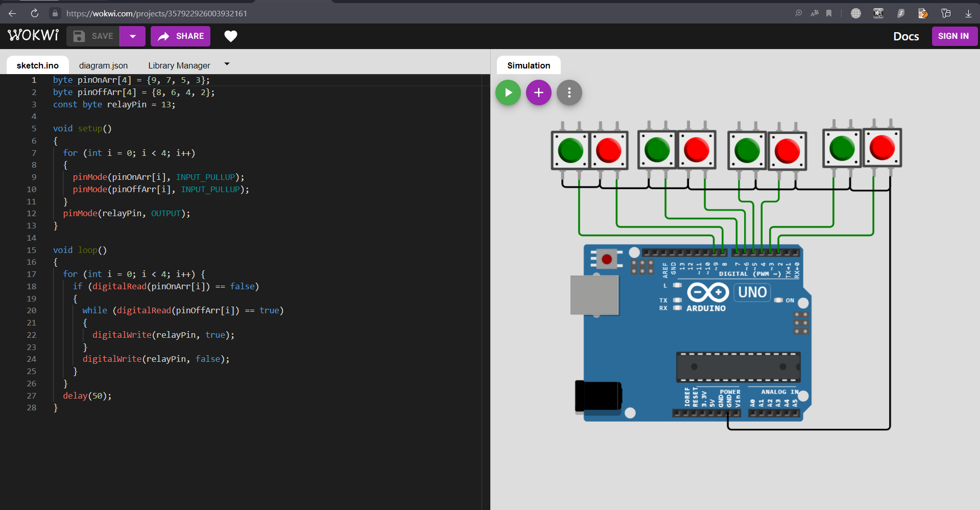Expand the editor tabs dropdown caret
Viewport: 980px width, 510px height.
tap(227, 64)
